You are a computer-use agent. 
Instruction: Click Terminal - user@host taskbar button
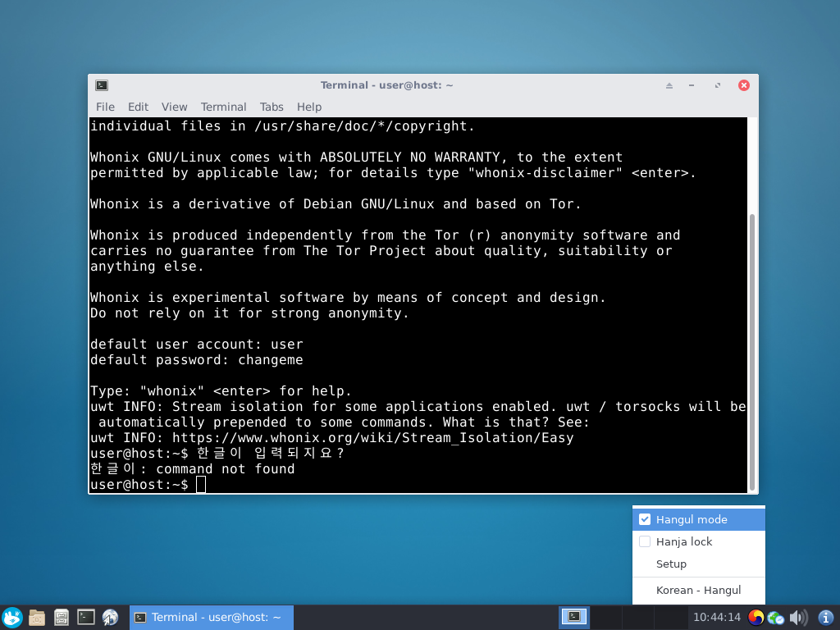[x=212, y=618]
